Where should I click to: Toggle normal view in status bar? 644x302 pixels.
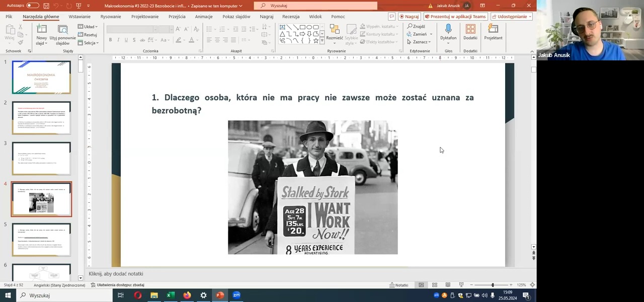pos(421,285)
